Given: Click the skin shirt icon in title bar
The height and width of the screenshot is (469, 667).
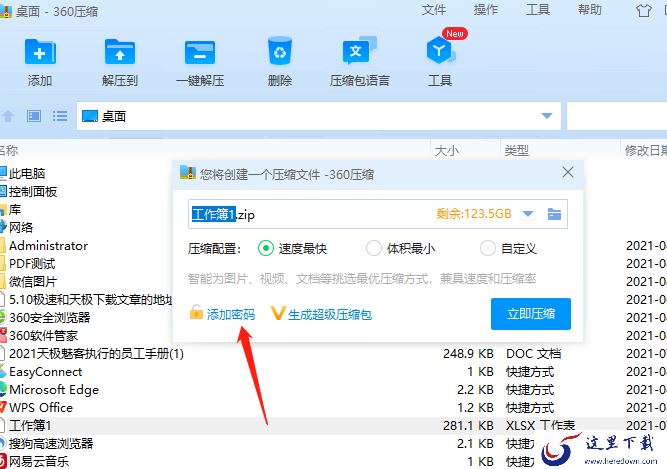Looking at the screenshot, I should click(x=644, y=10).
